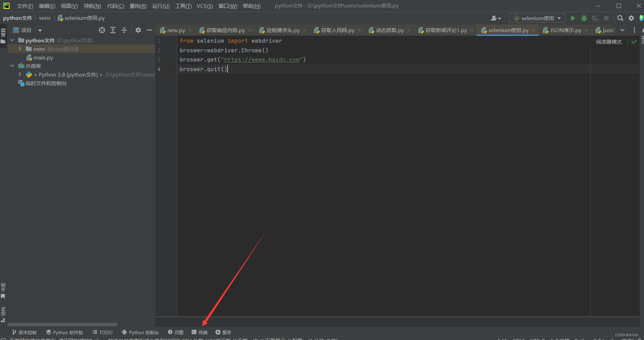644x340 pixels.
Task: Open 重构(R) menu
Action: pyautogui.click(x=138, y=6)
